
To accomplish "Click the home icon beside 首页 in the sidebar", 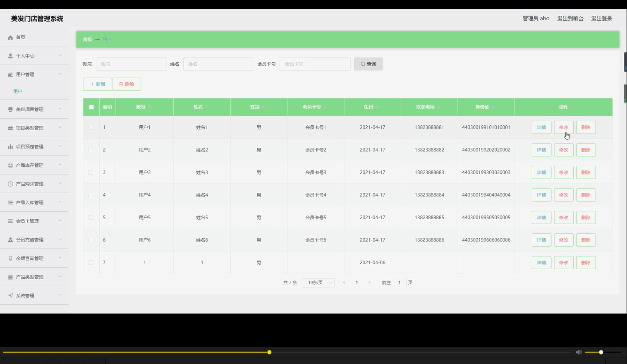I will point(10,37).
